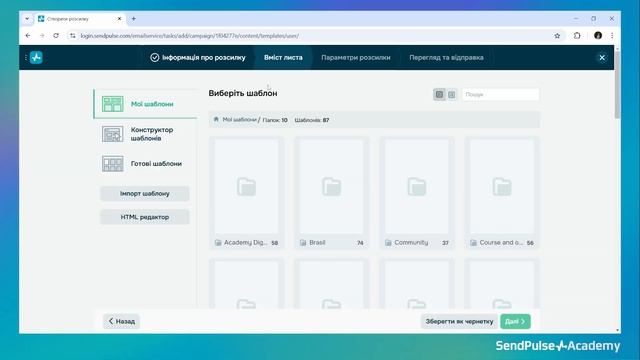Screen dimensions: 640x360
Task: Open the side menu dots handle
Action: click(x=26, y=58)
